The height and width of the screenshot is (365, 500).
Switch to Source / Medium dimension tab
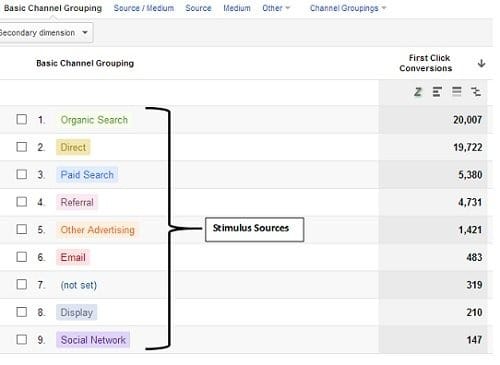point(144,8)
